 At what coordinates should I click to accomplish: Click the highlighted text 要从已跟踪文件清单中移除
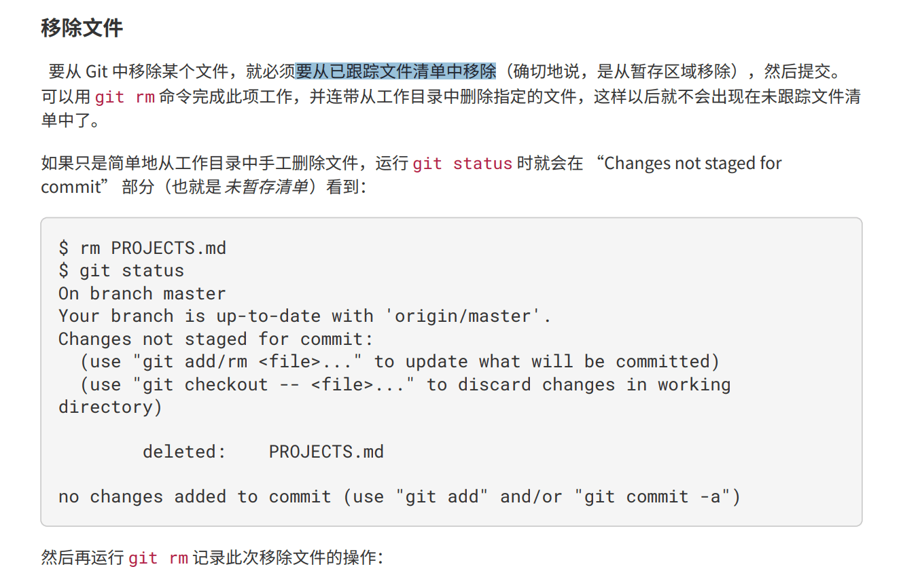[x=395, y=71]
